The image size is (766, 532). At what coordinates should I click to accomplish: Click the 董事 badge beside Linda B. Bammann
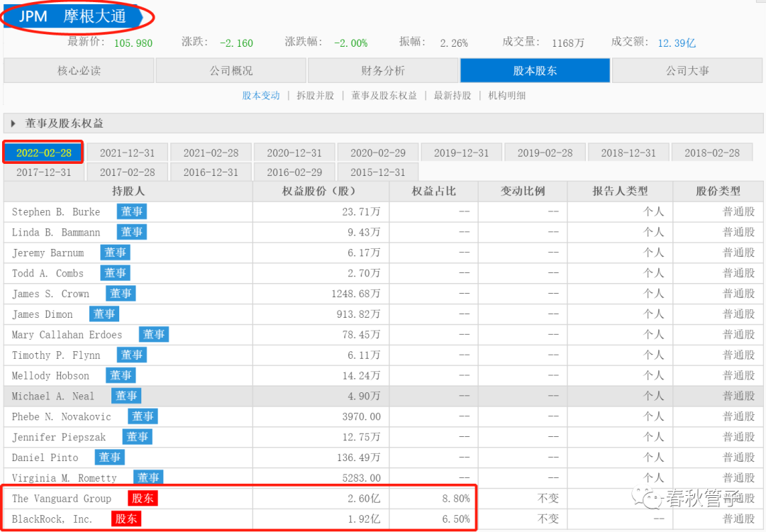pos(132,232)
